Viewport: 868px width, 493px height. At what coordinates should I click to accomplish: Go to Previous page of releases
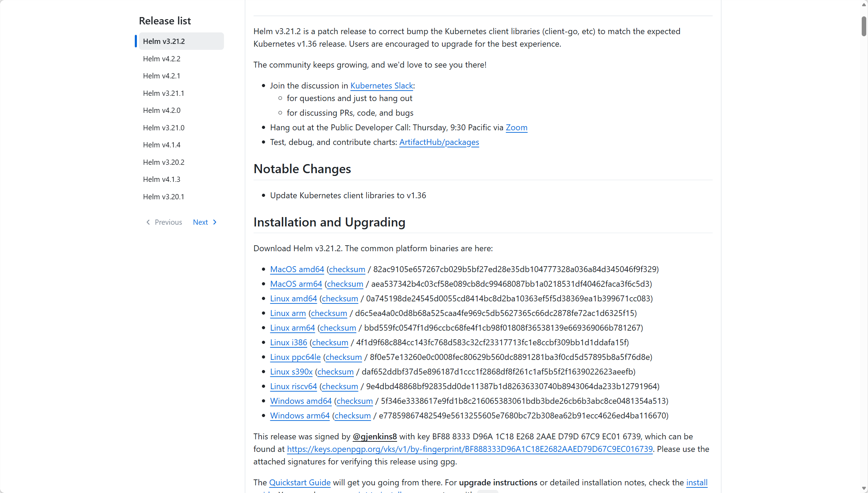(x=164, y=222)
